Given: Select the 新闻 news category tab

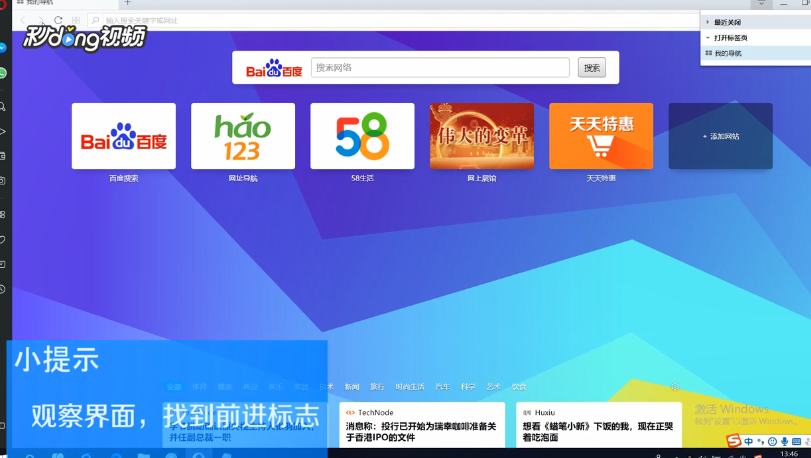Looking at the screenshot, I should (x=352, y=387).
